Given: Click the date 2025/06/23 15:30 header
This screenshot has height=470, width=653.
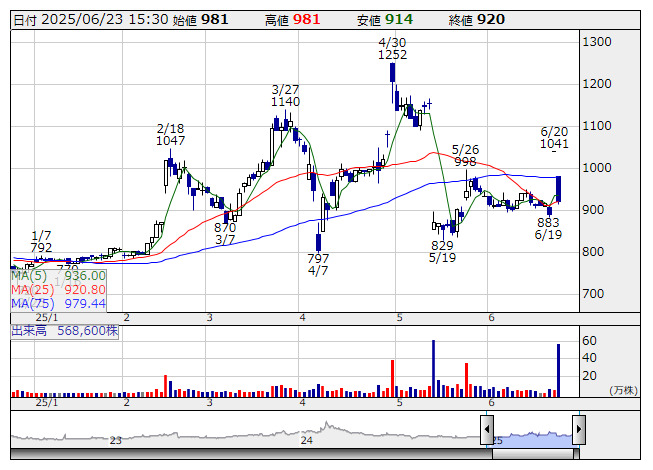Looking at the screenshot, I should tap(91, 20).
